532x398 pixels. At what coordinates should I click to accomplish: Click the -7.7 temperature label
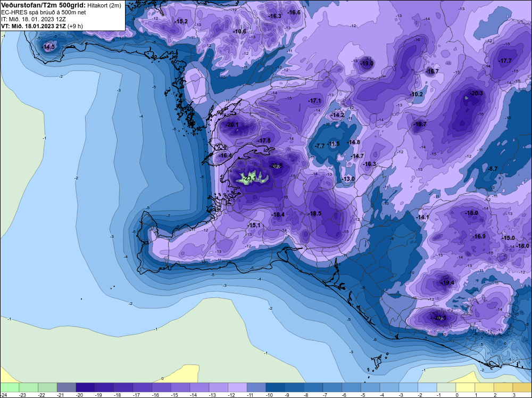point(320,146)
